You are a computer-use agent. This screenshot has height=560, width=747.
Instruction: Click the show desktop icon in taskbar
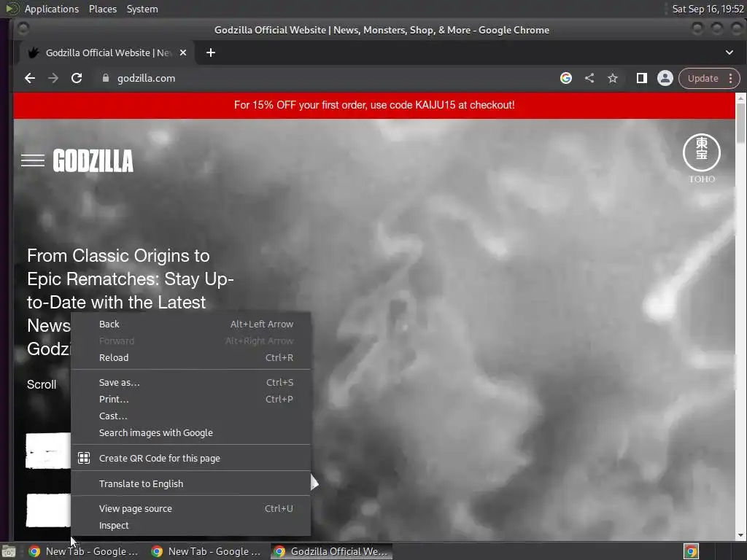(x=9, y=551)
